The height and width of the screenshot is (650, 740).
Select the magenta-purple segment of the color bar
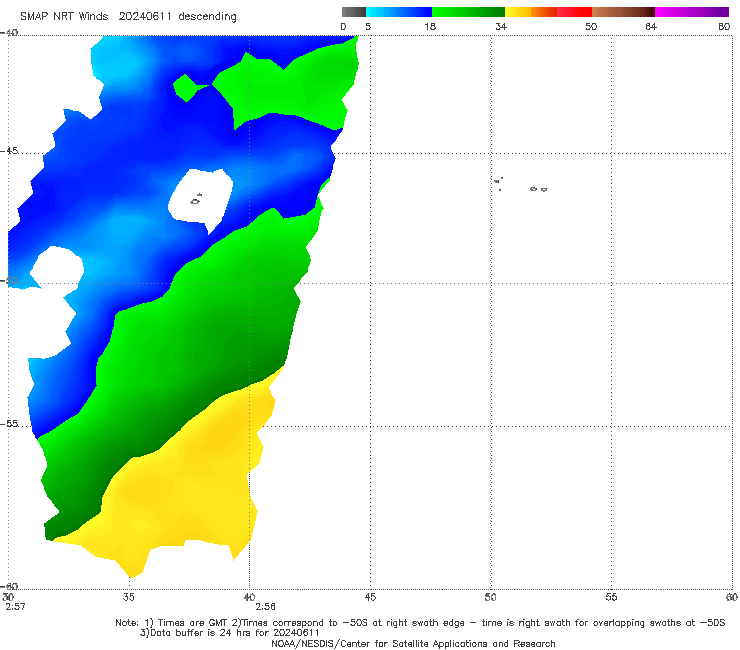coord(692,12)
